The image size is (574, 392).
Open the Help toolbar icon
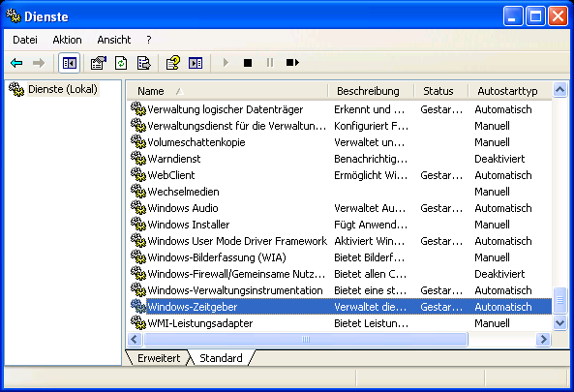point(173,63)
